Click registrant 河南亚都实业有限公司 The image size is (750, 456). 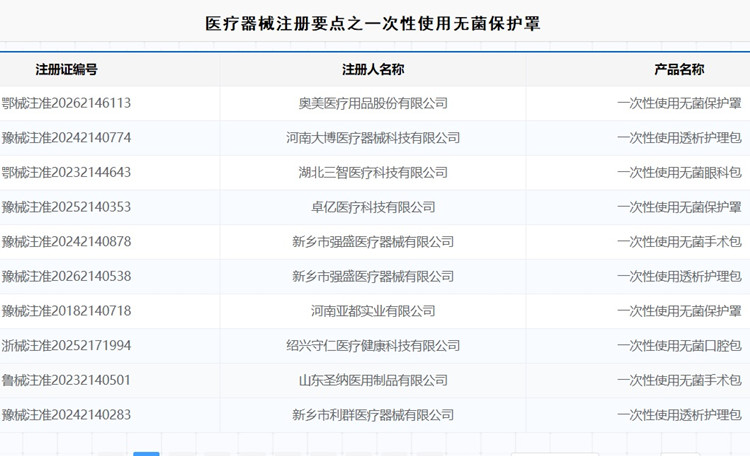(x=373, y=311)
